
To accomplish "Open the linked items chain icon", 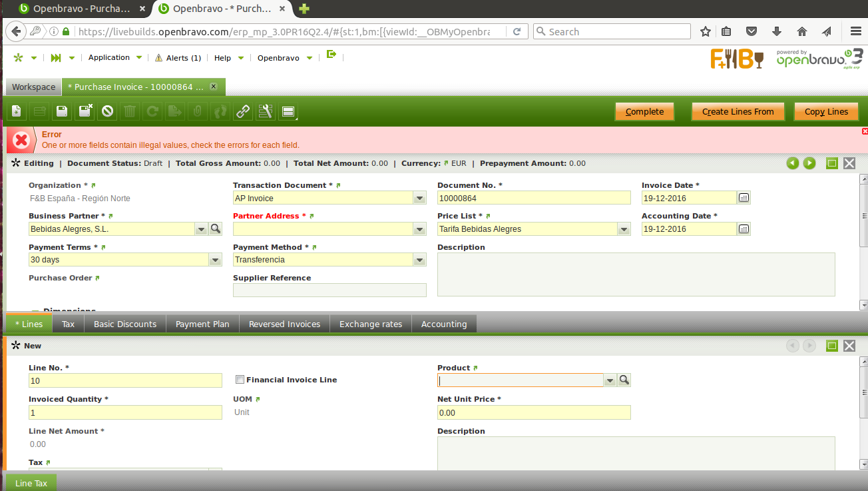I will pos(243,112).
